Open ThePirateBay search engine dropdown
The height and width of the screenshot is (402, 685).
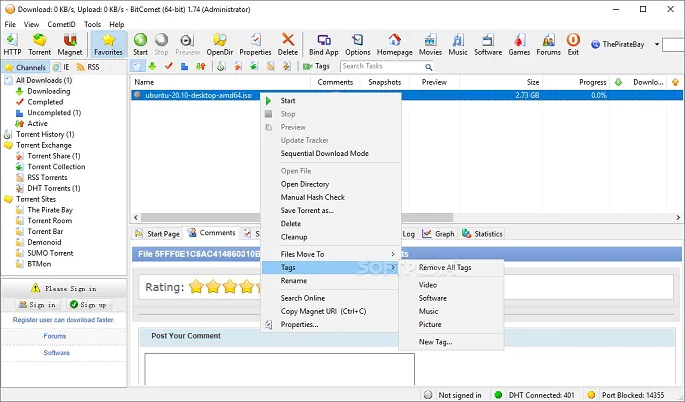(x=656, y=44)
